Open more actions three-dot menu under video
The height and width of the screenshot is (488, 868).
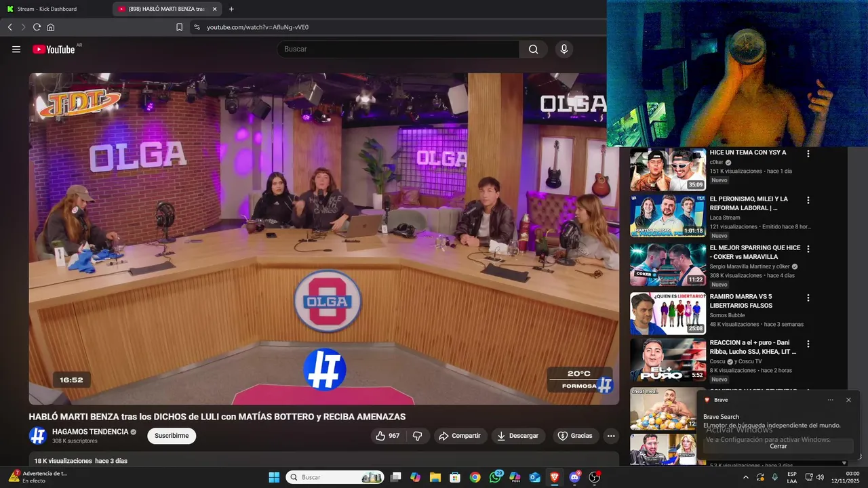[611, 436]
